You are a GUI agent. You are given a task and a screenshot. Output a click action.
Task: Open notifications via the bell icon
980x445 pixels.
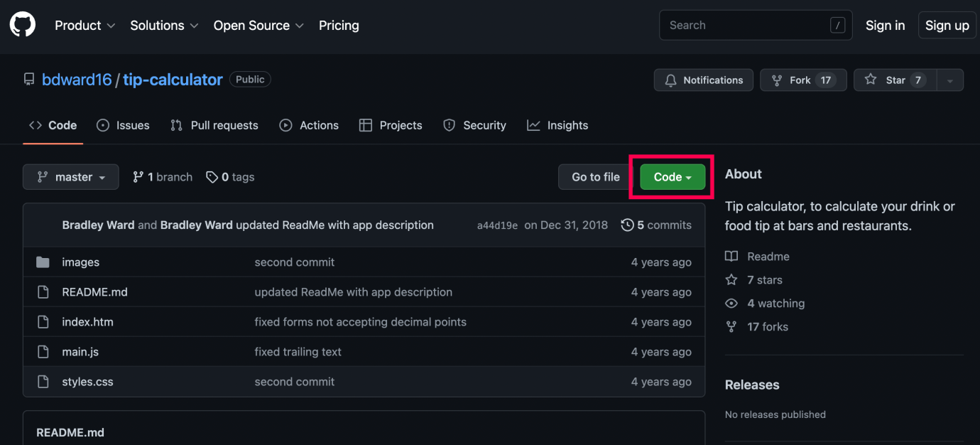(670, 80)
